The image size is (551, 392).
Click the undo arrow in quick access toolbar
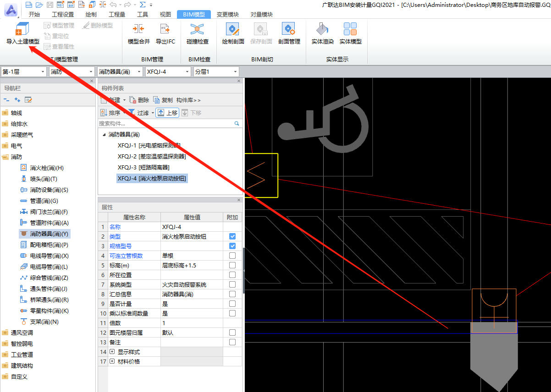[114, 5]
